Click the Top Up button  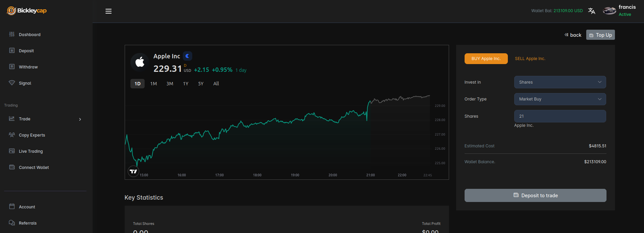click(600, 35)
